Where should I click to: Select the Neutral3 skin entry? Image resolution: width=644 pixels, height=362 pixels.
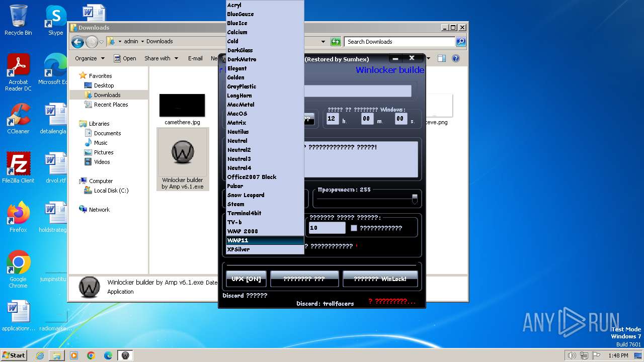[x=265, y=159]
